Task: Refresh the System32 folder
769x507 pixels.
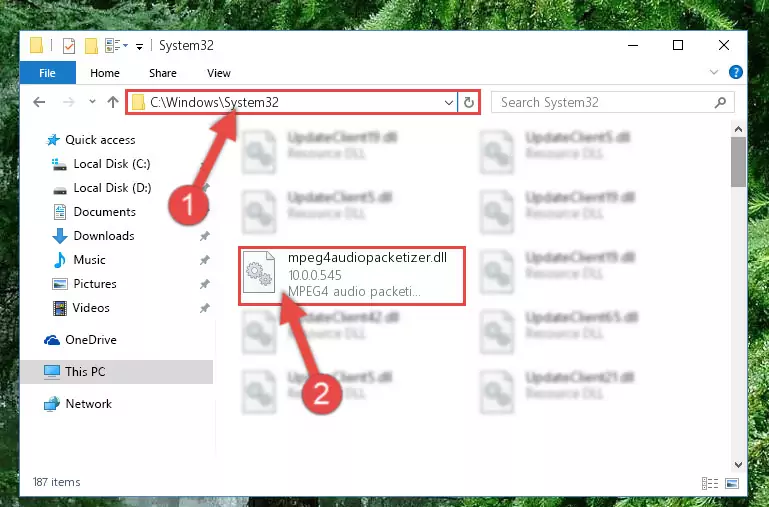Action: click(469, 102)
